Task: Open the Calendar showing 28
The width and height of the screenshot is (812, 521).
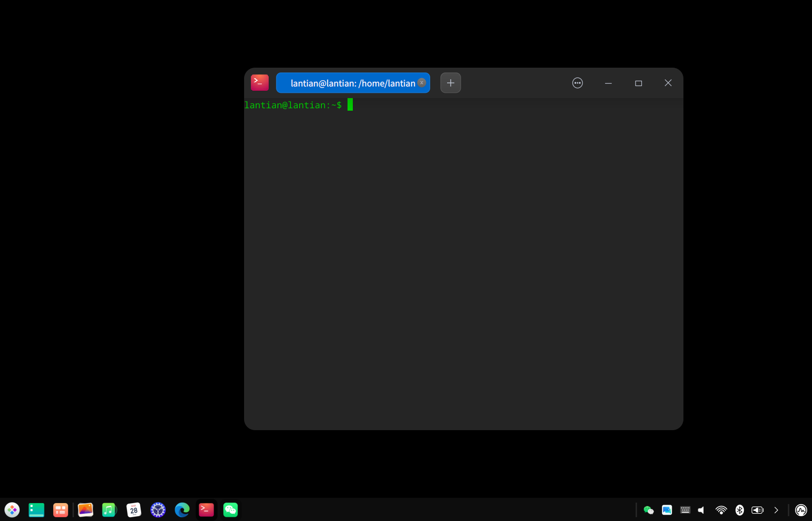Action: (134, 510)
